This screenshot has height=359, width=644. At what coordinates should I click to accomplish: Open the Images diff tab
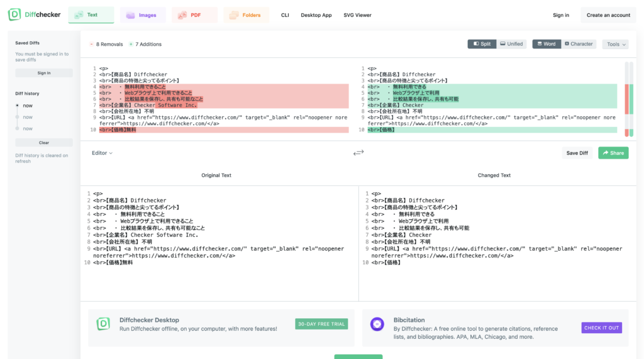pyautogui.click(x=143, y=15)
